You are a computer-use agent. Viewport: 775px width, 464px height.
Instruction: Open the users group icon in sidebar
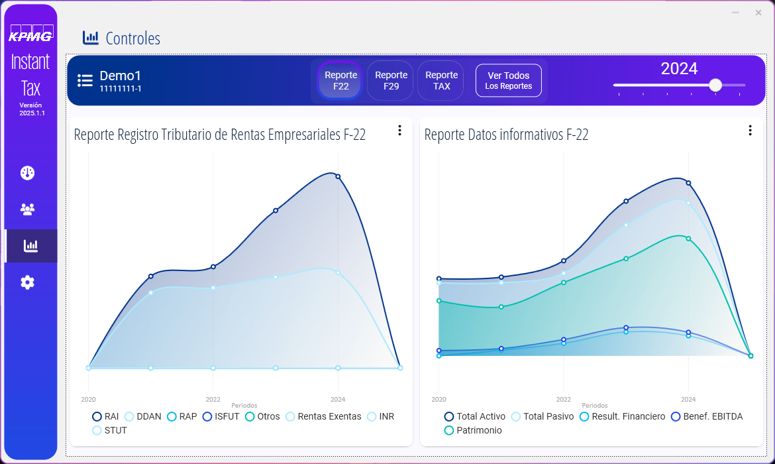point(28,209)
